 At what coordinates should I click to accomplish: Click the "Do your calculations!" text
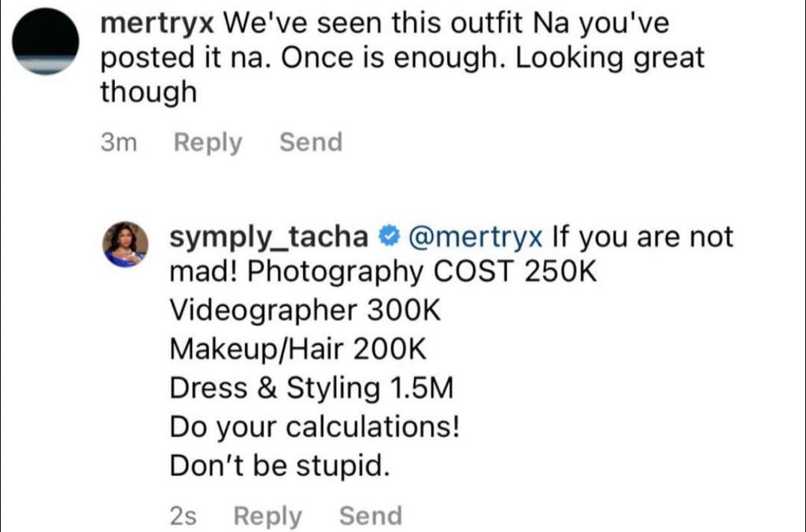point(315,427)
